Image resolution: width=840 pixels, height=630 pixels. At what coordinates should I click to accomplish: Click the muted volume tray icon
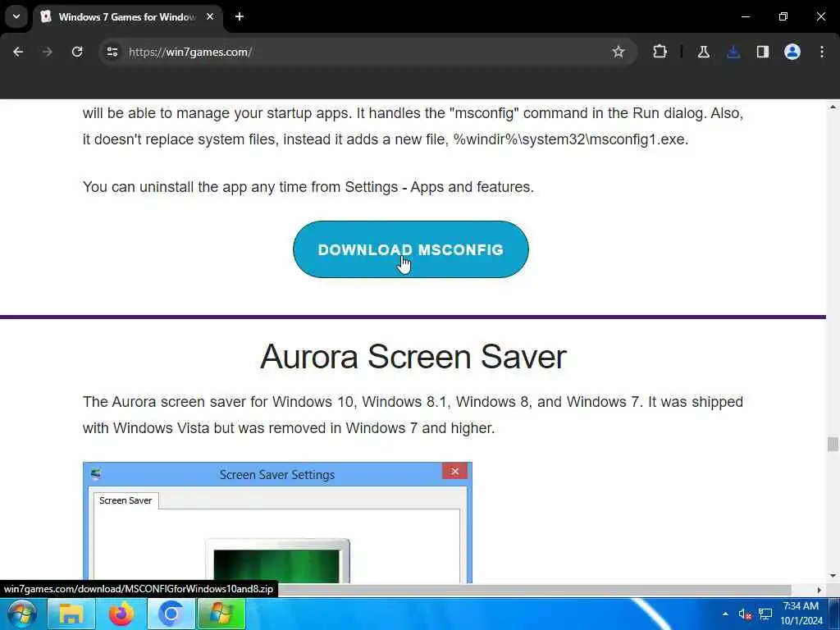[x=745, y=614]
